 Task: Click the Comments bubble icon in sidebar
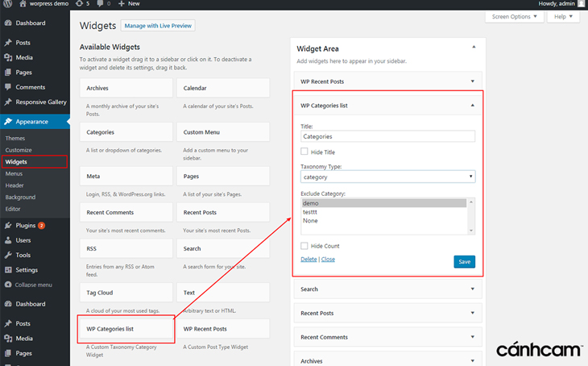tap(8, 87)
